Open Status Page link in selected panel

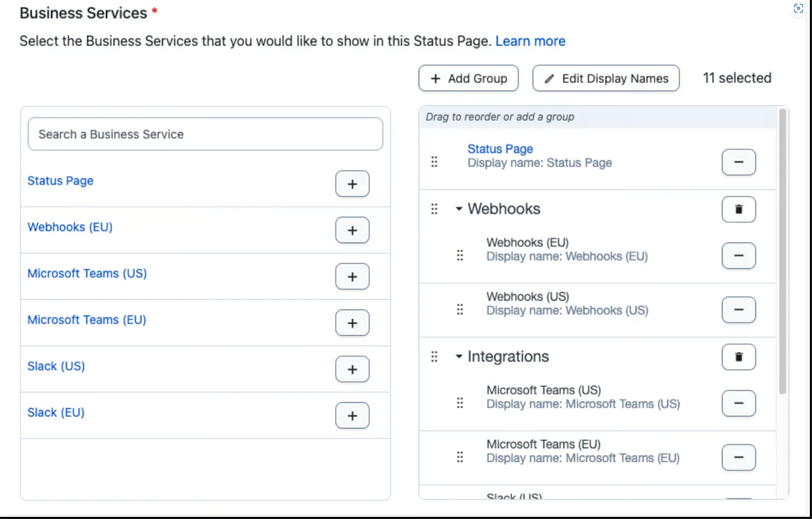tap(500, 149)
